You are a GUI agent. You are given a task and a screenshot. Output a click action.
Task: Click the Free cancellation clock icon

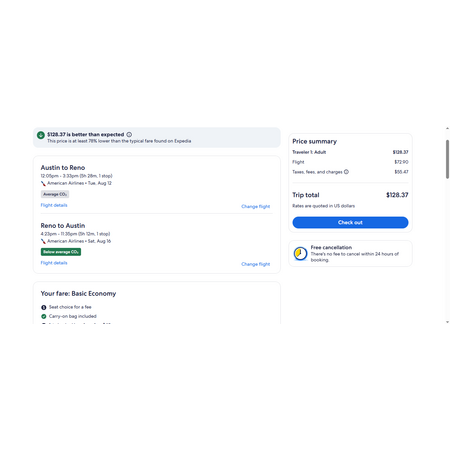(x=300, y=254)
